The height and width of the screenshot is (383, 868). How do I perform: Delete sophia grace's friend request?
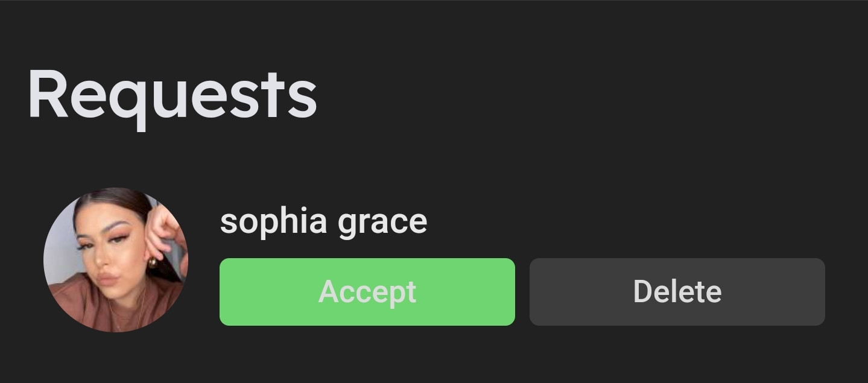click(x=677, y=292)
